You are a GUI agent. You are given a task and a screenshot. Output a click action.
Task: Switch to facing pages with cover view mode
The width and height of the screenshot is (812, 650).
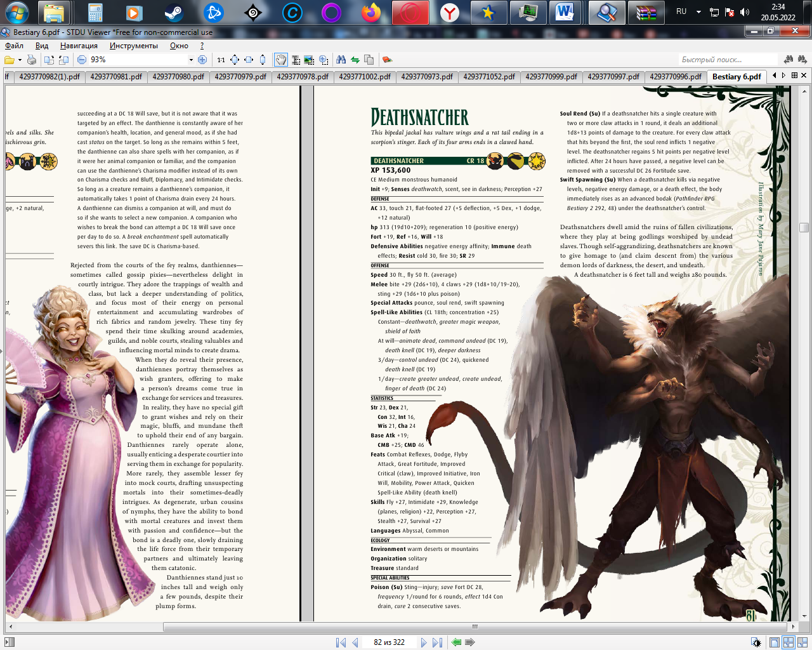point(802,642)
